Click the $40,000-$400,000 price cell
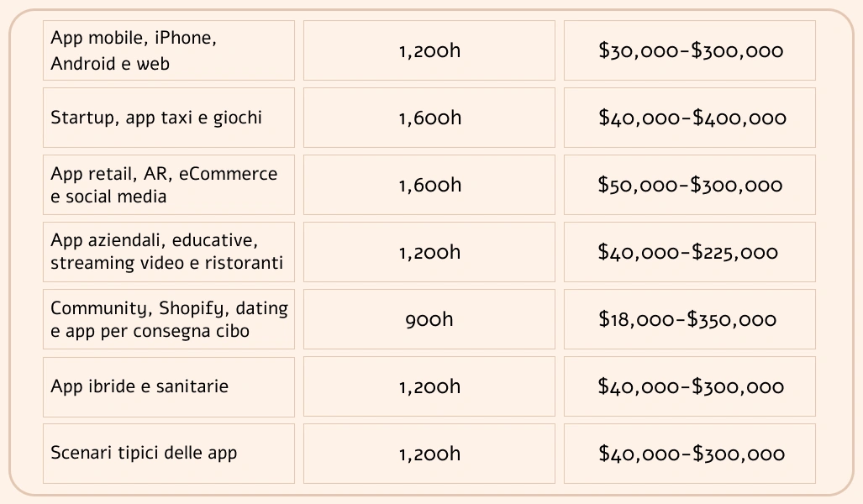 point(690,118)
